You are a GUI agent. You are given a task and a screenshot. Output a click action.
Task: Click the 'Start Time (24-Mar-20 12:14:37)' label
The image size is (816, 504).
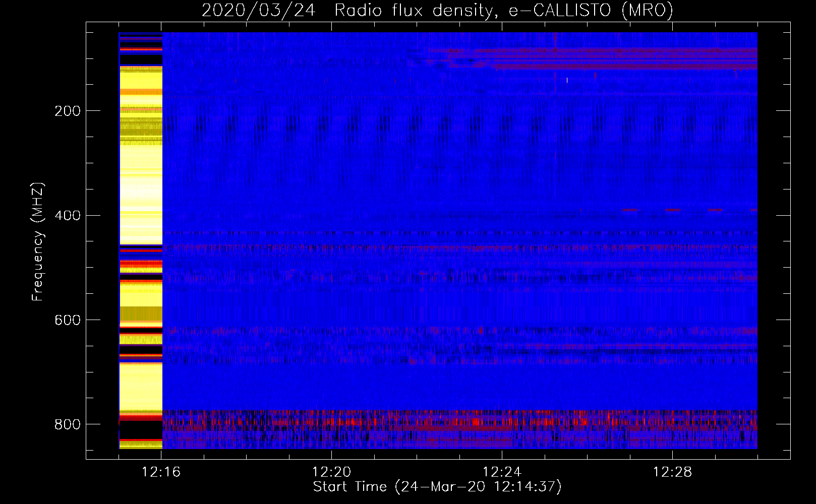[437, 486]
